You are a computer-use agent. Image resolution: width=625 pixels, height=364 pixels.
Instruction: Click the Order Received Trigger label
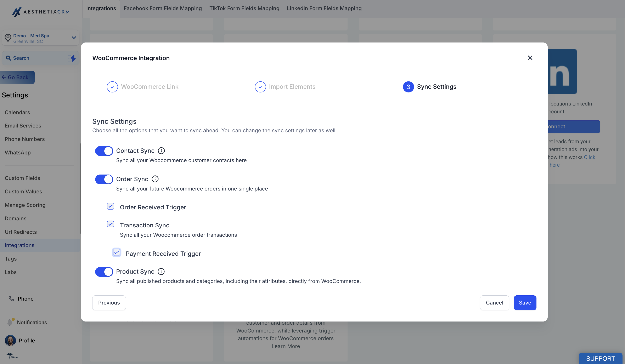coord(153,207)
